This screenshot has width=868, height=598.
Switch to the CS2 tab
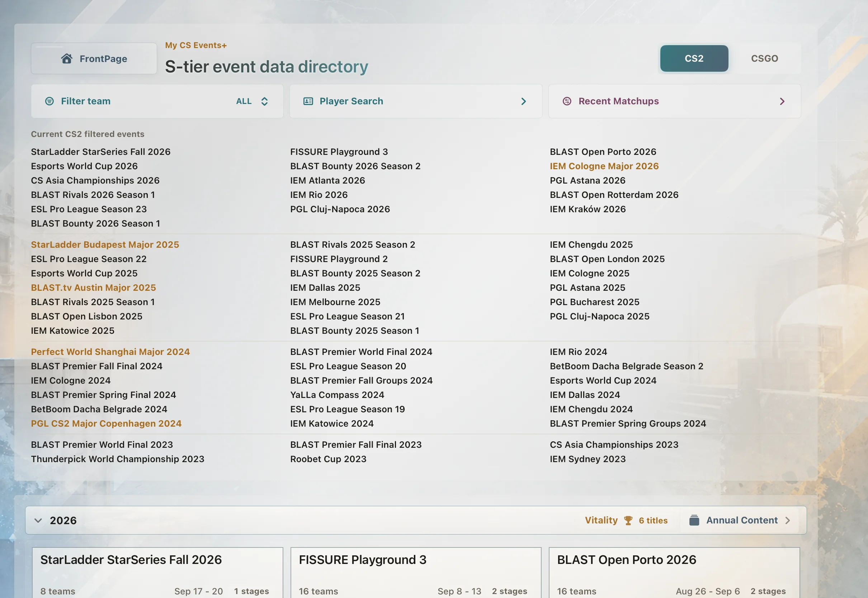pyautogui.click(x=694, y=58)
